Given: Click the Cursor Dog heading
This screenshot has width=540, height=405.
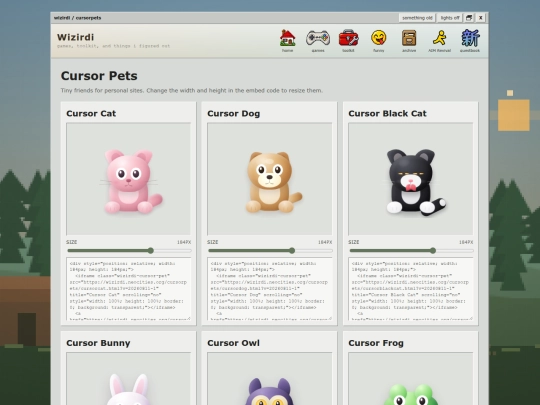Looking at the screenshot, I should coord(233,114).
